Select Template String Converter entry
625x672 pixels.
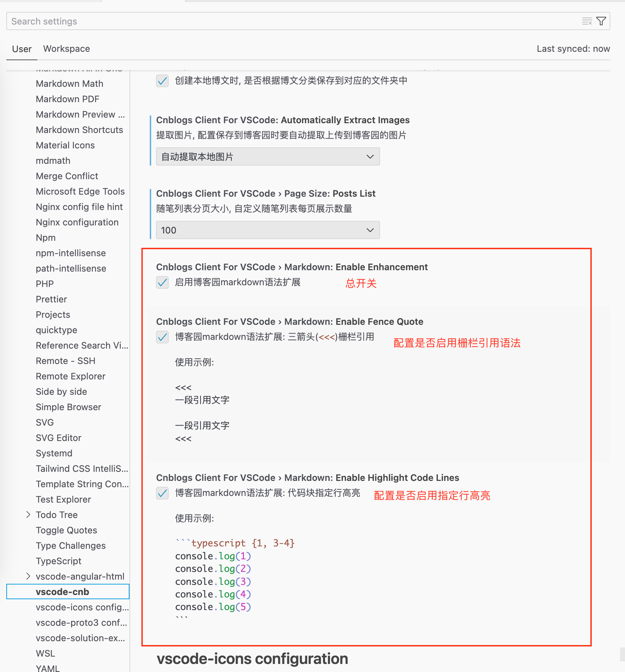click(x=82, y=484)
